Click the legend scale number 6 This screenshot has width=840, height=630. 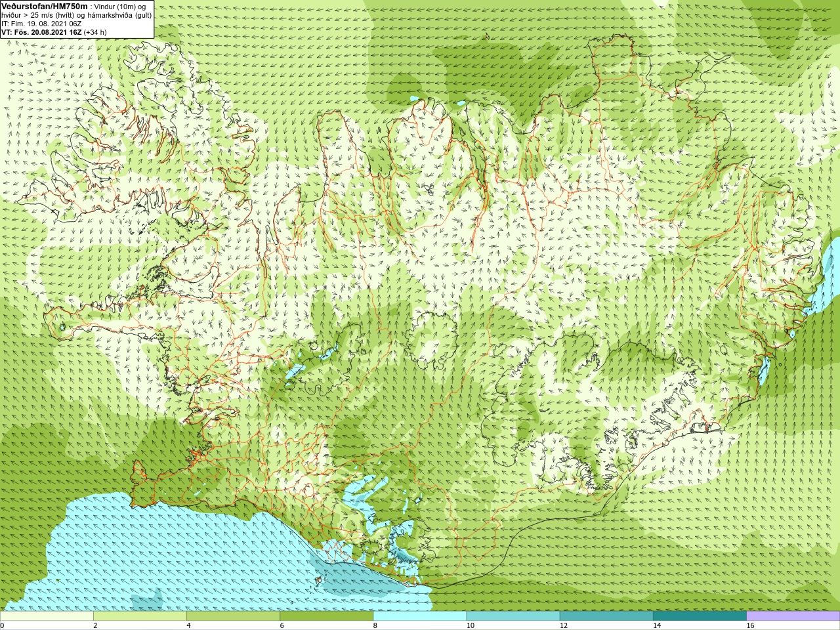click(x=282, y=625)
